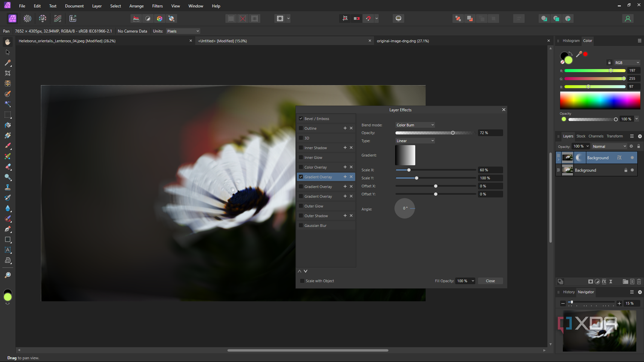Viewport: 644px width, 362px height.
Task: Switch to the Channels tab
Action: point(596,136)
